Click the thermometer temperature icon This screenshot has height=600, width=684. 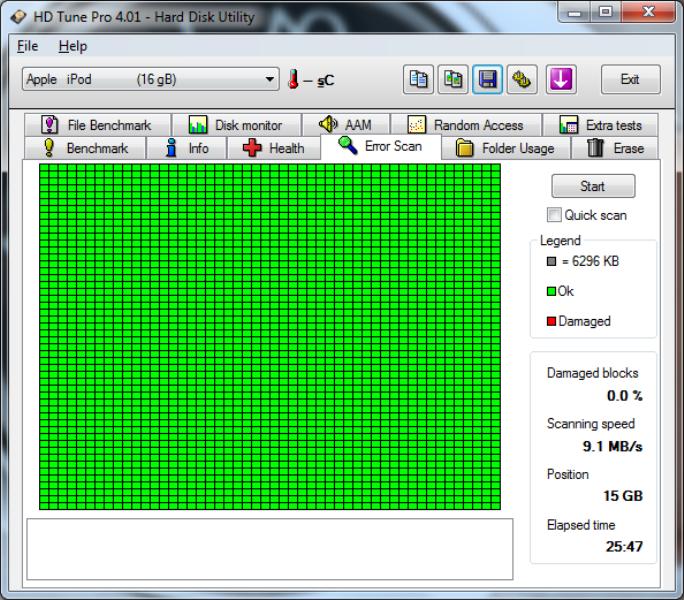295,80
